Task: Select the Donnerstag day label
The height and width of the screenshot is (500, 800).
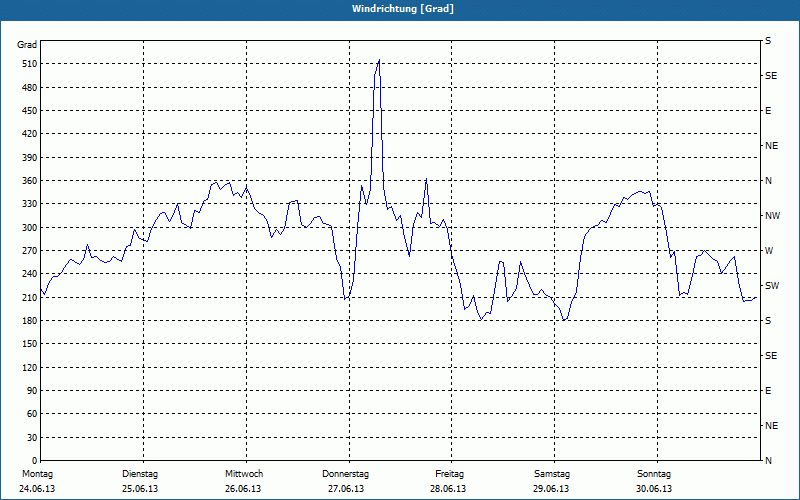Action: (x=345, y=474)
